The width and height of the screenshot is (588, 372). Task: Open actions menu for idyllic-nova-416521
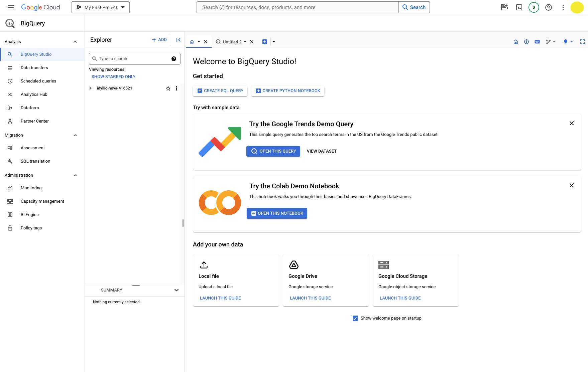pos(177,88)
